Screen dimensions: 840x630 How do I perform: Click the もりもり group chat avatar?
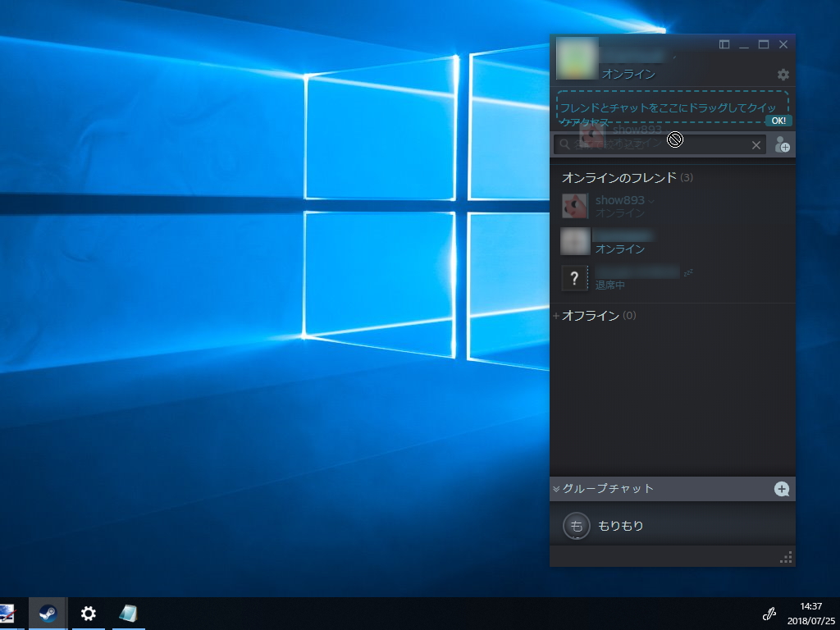[x=576, y=526]
